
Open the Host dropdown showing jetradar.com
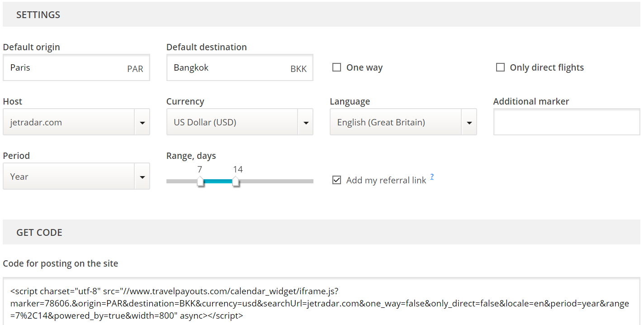coord(76,122)
